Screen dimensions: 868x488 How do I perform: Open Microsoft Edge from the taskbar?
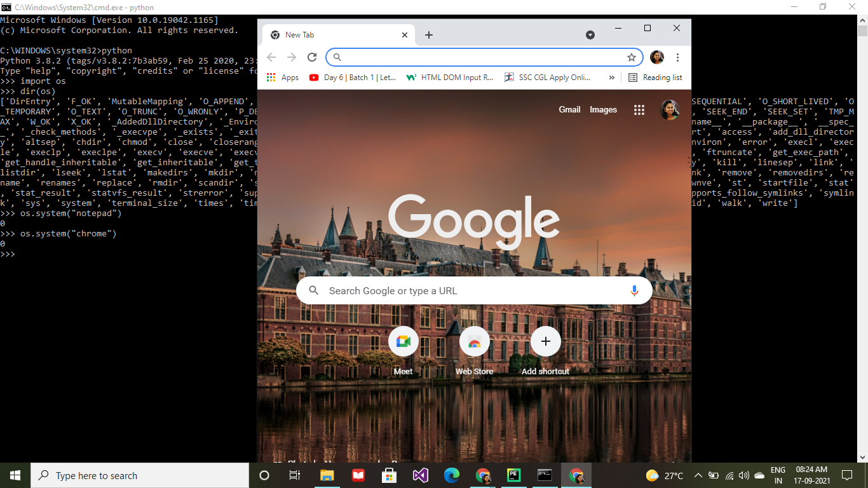pos(451,475)
